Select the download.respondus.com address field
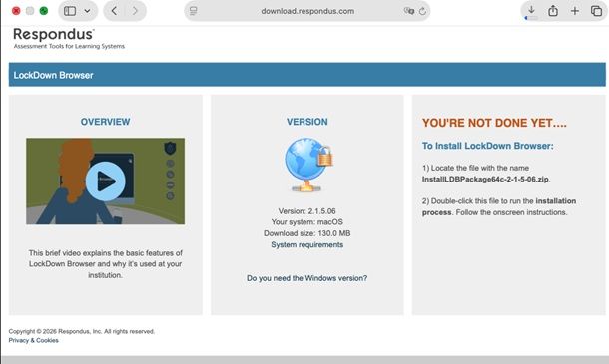Viewport: 609px width, 364px height. (x=307, y=11)
